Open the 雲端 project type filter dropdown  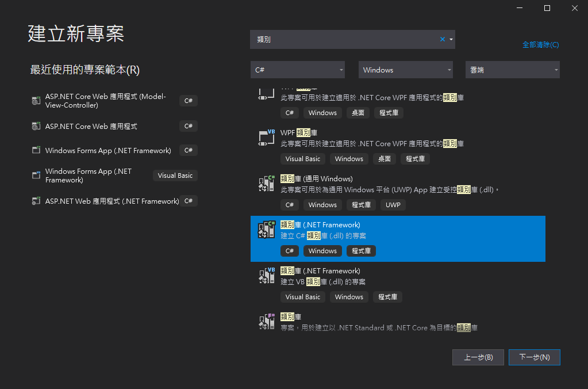(513, 70)
